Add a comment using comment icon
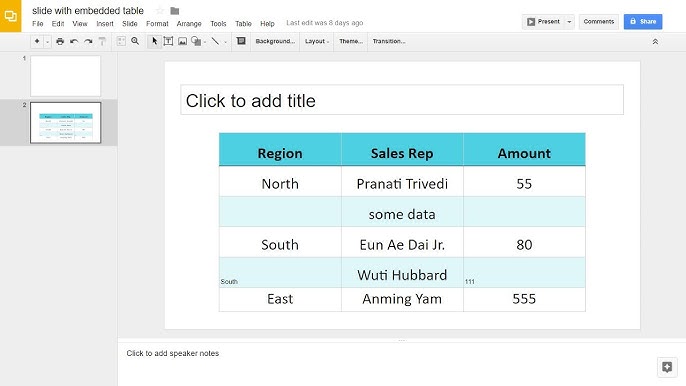Image resolution: width=686 pixels, height=386 pixels. 241,41
